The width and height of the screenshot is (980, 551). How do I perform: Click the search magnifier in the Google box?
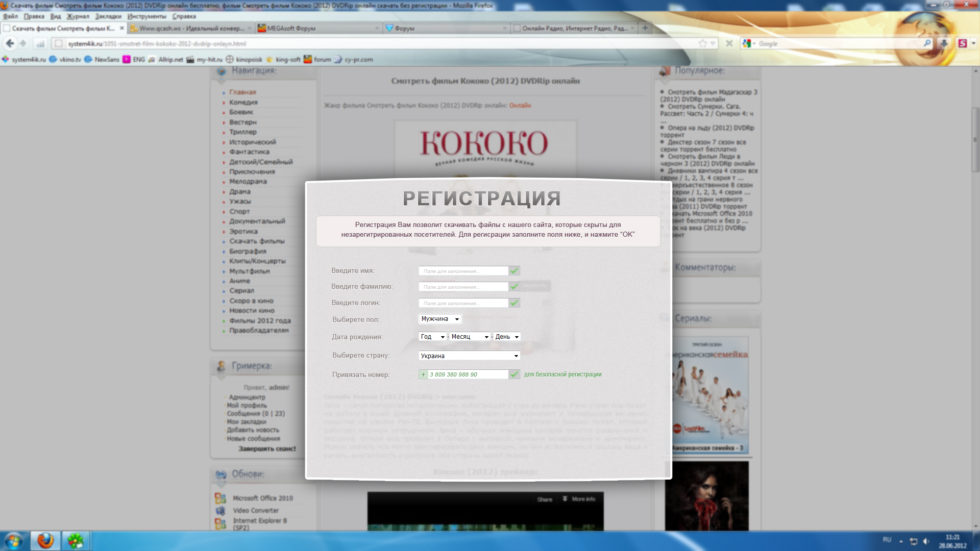pyautogui.click(x=927, y=43)
